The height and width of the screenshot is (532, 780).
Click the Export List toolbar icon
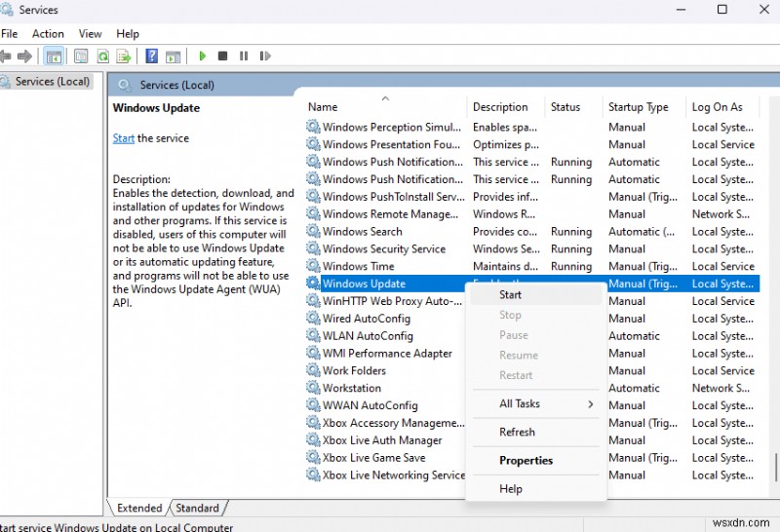tap(124, 57)
